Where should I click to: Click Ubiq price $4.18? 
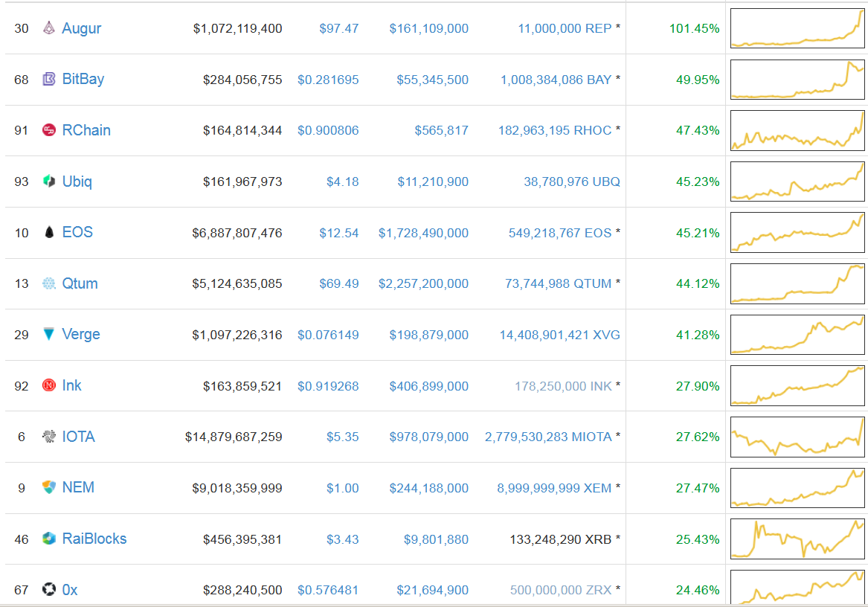(x=343, y=182)
